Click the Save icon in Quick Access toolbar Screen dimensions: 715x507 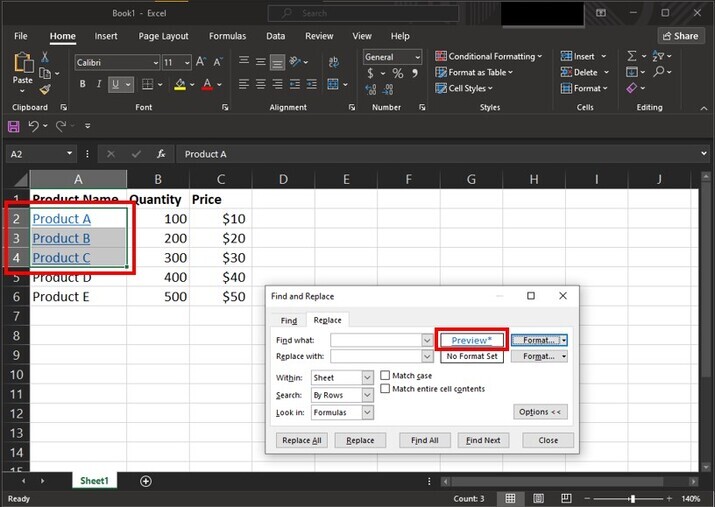pos(13,126)
